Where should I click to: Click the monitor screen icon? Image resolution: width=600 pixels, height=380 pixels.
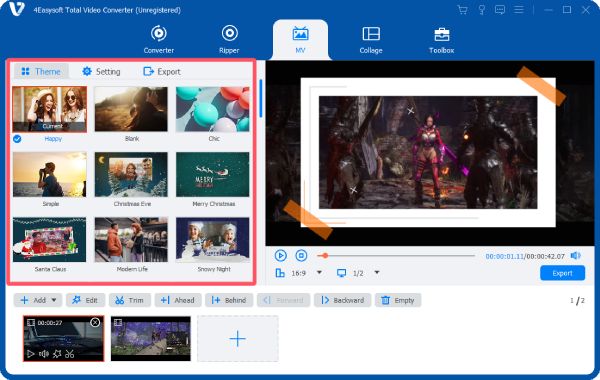point(341,273)
